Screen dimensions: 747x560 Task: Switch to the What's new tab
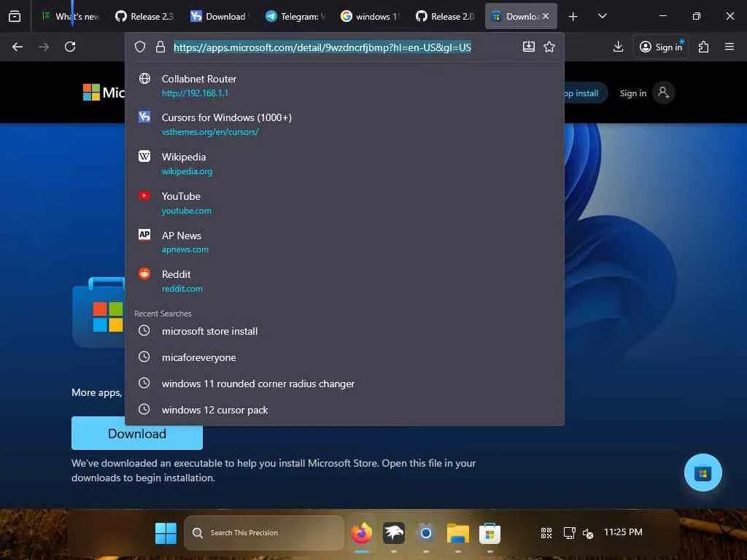(x=70, y=16)
